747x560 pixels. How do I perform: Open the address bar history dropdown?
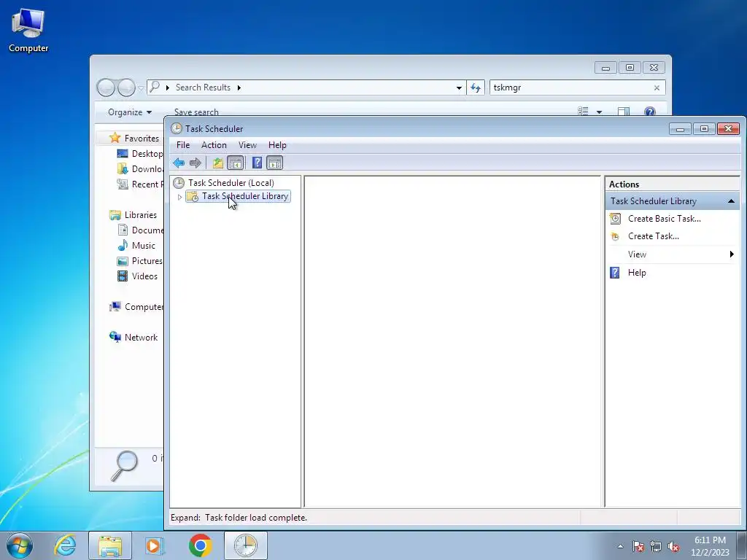coord(459,88)
